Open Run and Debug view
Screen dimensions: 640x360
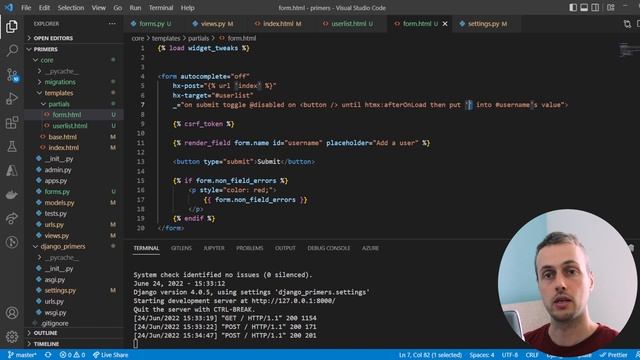coord(12,98)
